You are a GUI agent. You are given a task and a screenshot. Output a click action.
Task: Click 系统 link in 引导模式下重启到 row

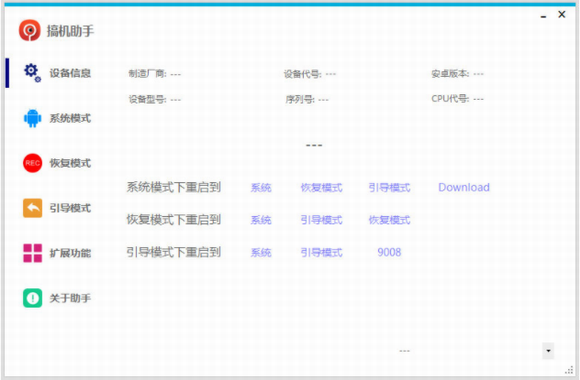tap(261, 253)
